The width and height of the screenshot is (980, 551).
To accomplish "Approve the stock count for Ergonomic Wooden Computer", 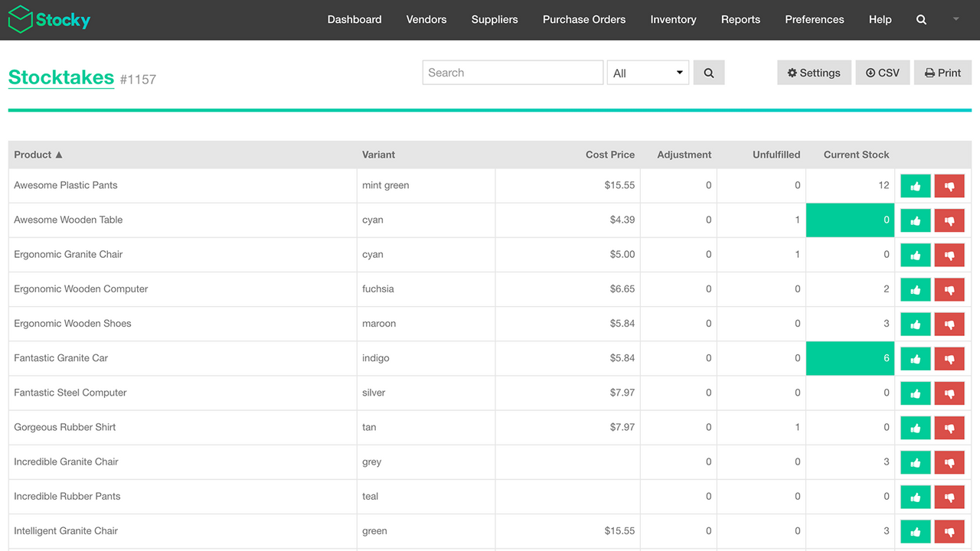I will [915, 289].
